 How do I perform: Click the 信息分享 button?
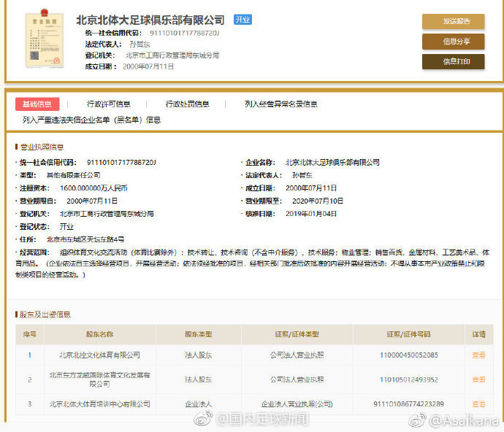click(x=453, y=42)
